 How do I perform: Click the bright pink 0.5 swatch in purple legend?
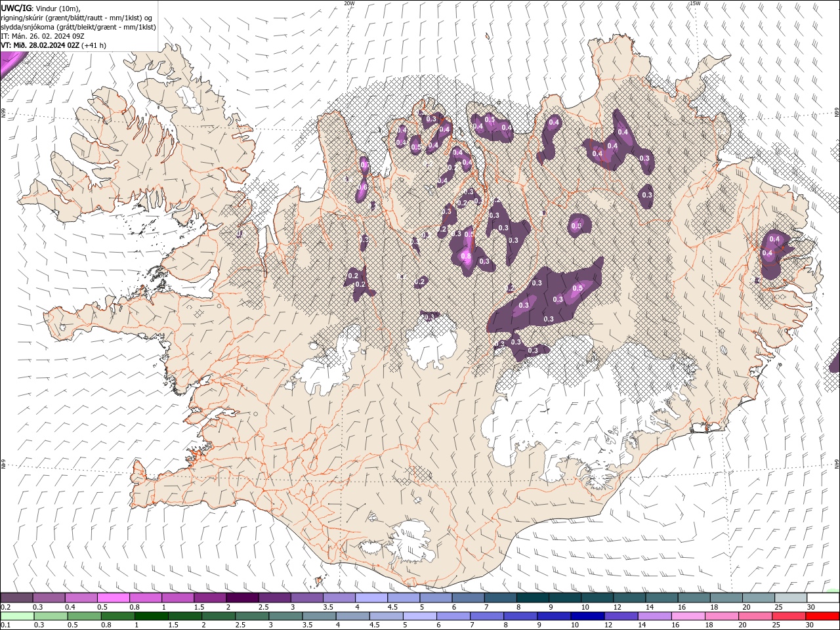[113, 598]
